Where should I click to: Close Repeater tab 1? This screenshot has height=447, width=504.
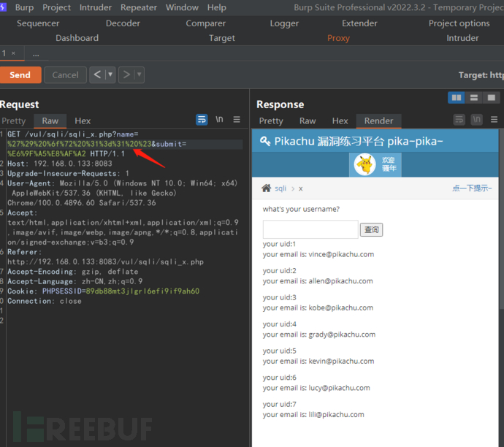point(13,53)
